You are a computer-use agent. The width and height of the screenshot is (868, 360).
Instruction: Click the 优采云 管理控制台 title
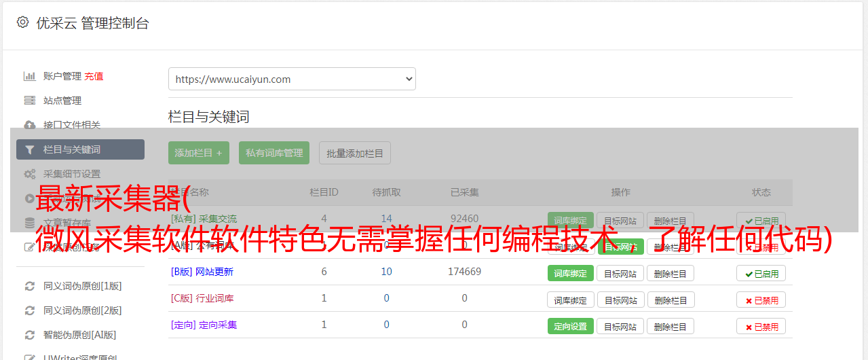pyautogui.click(x=92, y=23)
